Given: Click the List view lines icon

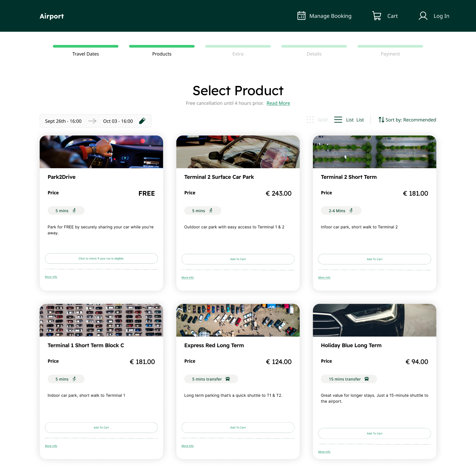Looking at the screenshot, I should 338,120.
